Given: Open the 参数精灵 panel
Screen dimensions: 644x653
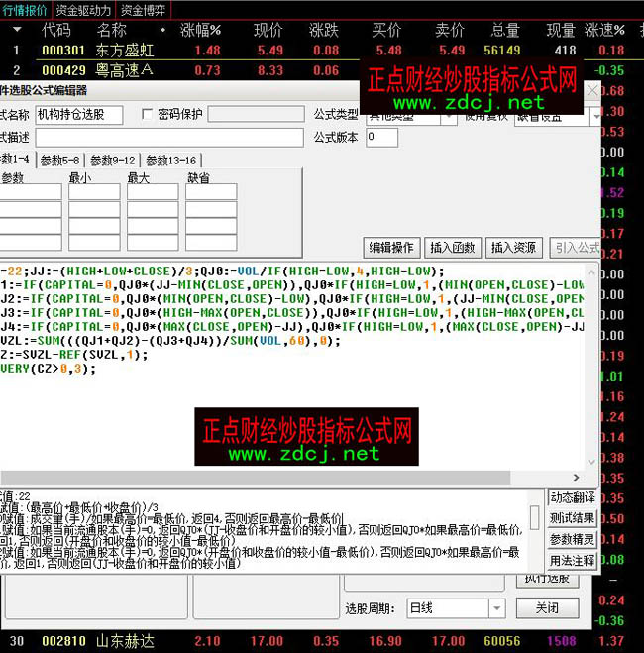Looking at the screenshot, I should coord(573,539).
